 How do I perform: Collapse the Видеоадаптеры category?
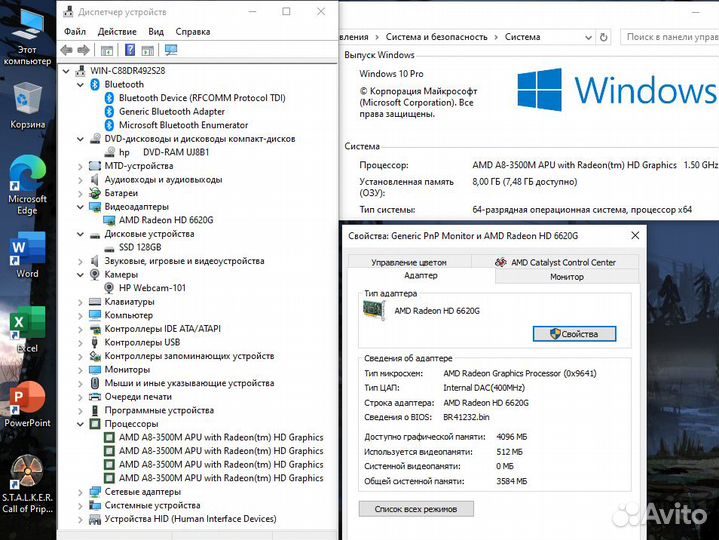[x=80, y=207]
